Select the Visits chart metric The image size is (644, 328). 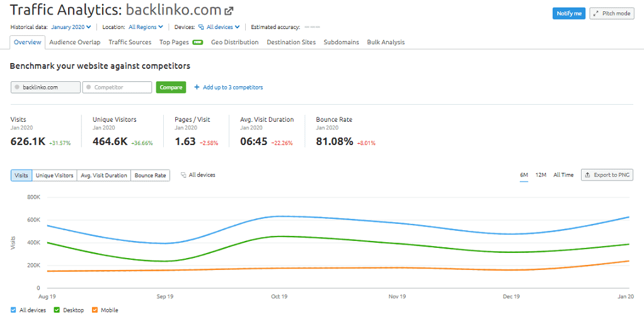point(21,175)
